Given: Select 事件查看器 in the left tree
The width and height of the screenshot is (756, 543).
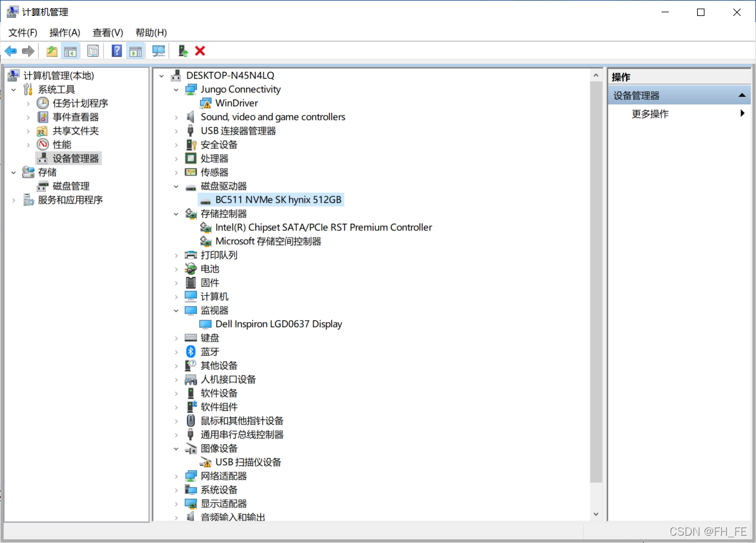Looking at the screenshot, I should click(75, 117).
